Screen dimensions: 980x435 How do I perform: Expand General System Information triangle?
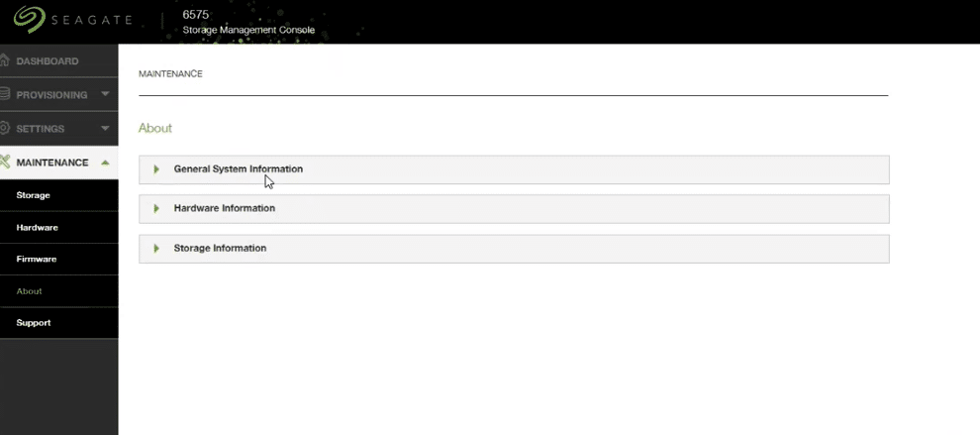(156, 169)
